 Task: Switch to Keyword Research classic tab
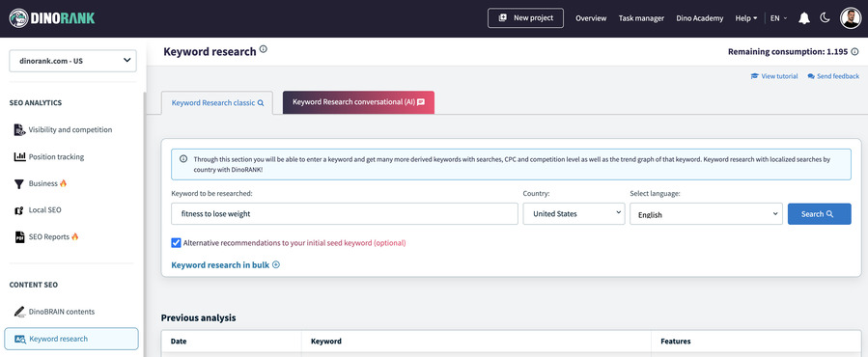pos(217,103)
